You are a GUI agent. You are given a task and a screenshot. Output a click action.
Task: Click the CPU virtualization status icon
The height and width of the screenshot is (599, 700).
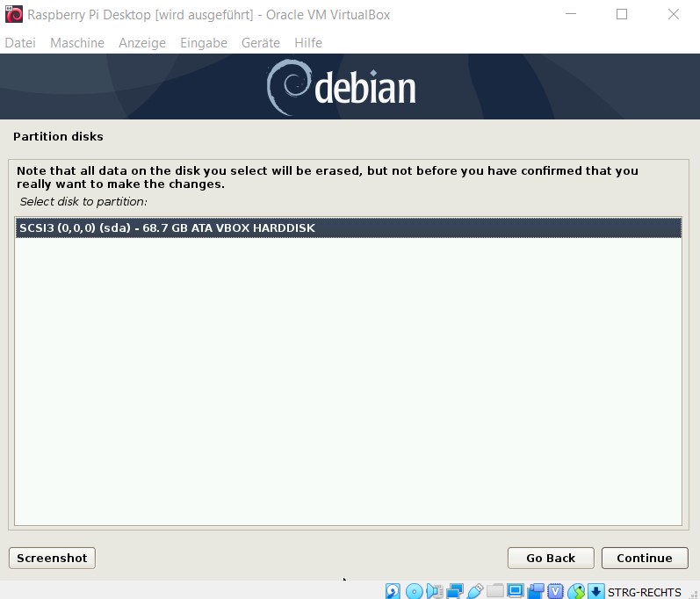point(556,591)
